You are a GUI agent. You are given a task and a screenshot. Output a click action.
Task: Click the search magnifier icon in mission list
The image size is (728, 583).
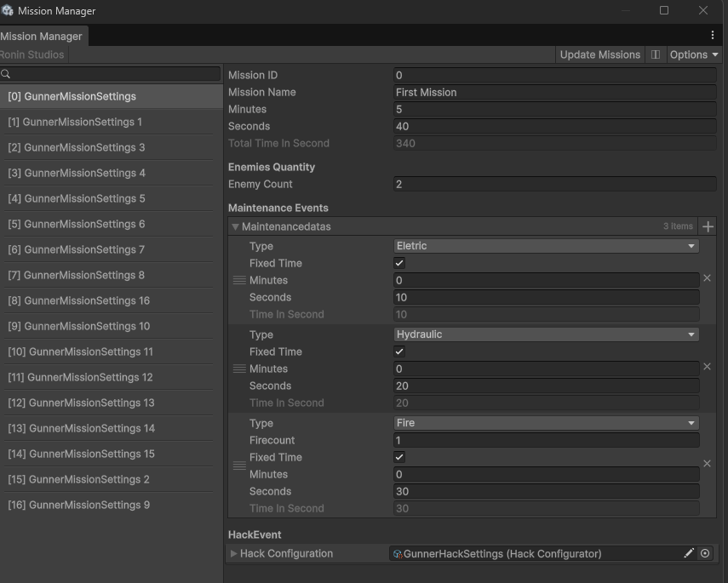[x=6, y=74]
